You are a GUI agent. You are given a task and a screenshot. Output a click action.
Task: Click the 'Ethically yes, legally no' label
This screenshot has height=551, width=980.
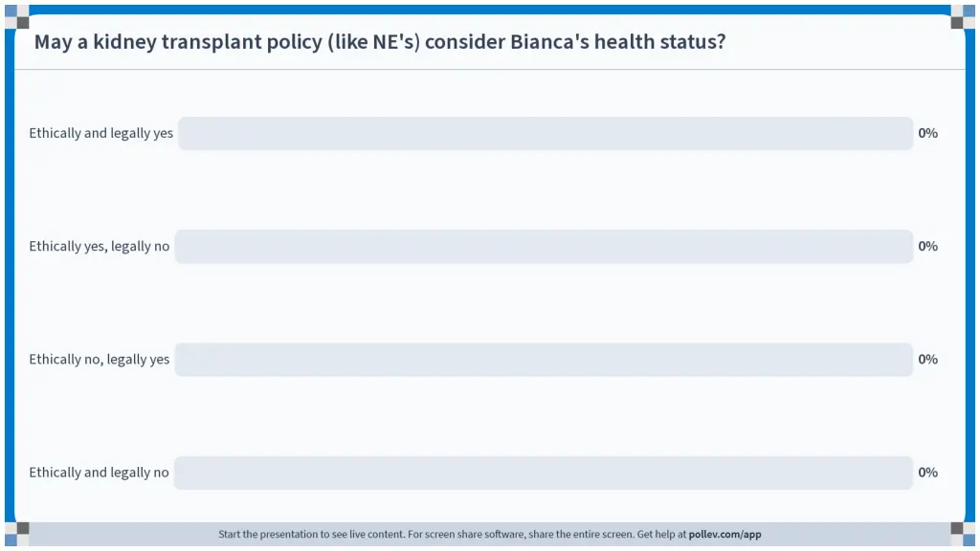[99, 246]
